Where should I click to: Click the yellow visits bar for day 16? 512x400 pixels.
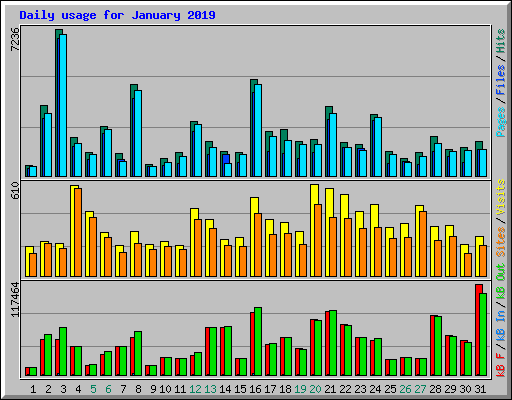[253, 237]
